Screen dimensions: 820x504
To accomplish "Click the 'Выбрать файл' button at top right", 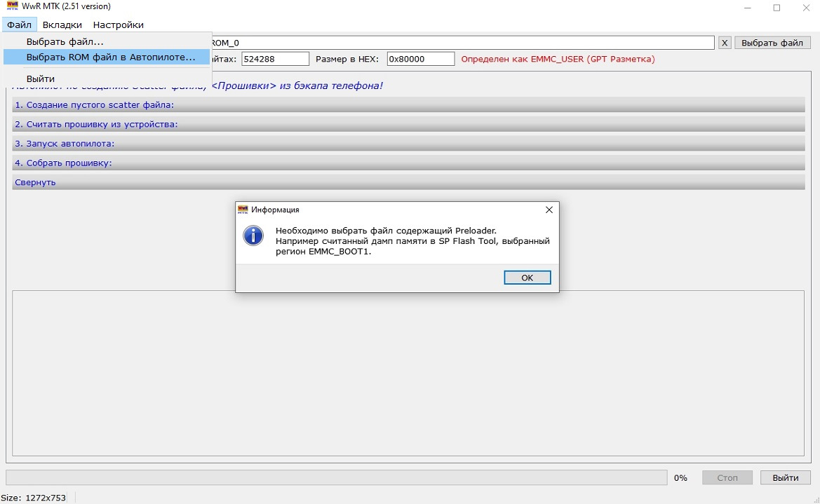I will tap(772, 43).
